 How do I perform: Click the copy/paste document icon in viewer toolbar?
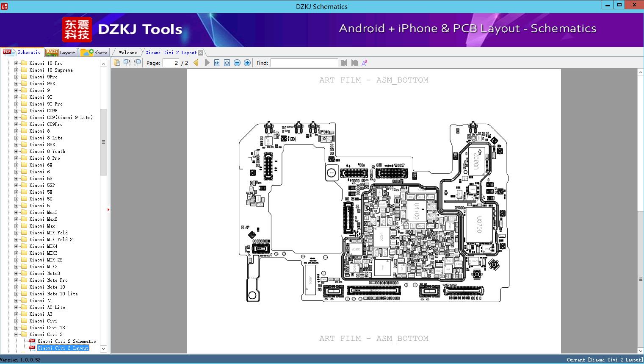click(x=117, y=63)
